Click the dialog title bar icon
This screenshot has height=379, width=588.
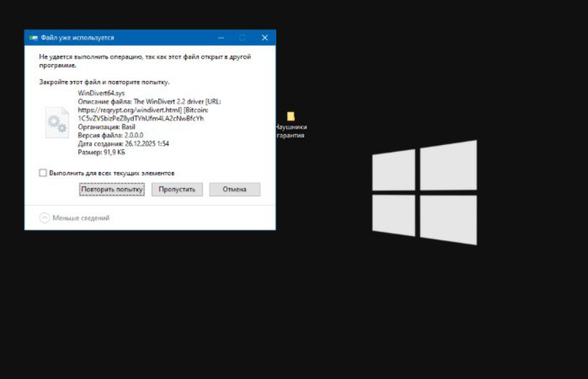[x=34, y=38]
